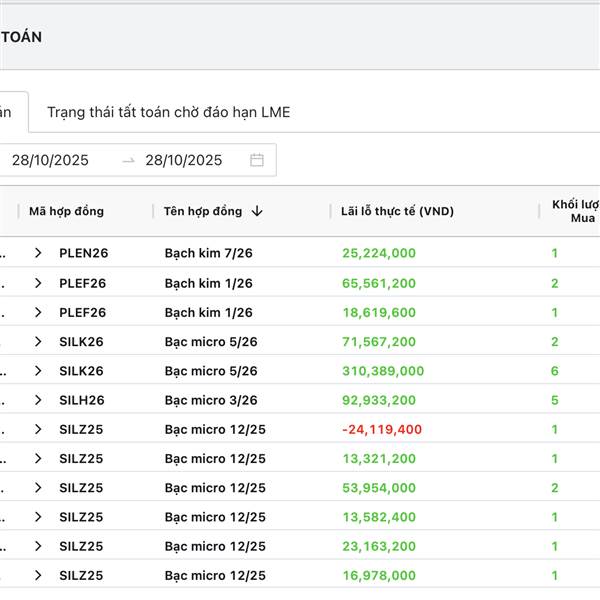Expand SILK26 row with profit 310,389,000

[x=38, y=371]
